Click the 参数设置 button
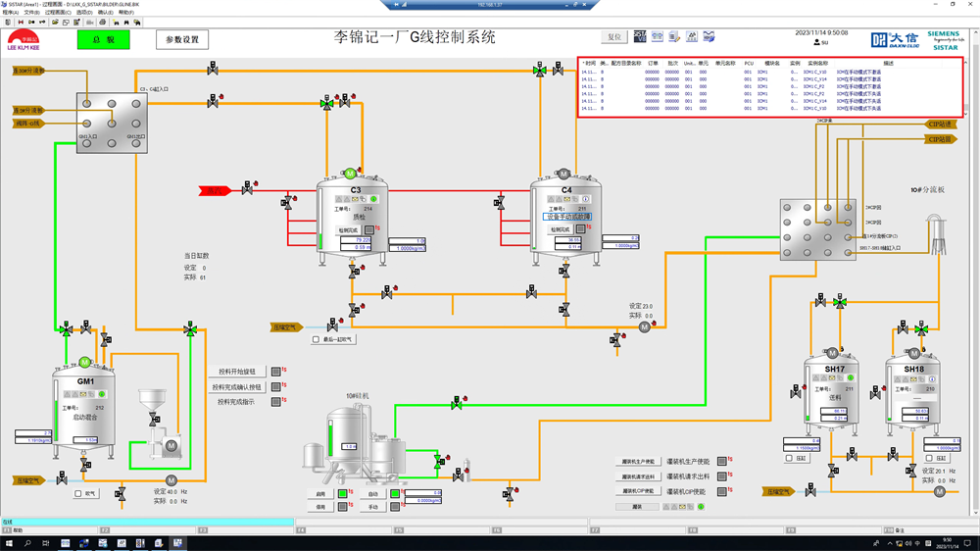Viewport: 980px width, 551px height. 181,40
